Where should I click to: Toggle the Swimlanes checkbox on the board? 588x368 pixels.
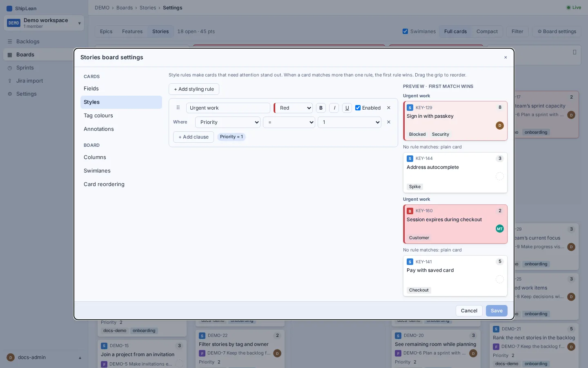(x=405, y=31)
